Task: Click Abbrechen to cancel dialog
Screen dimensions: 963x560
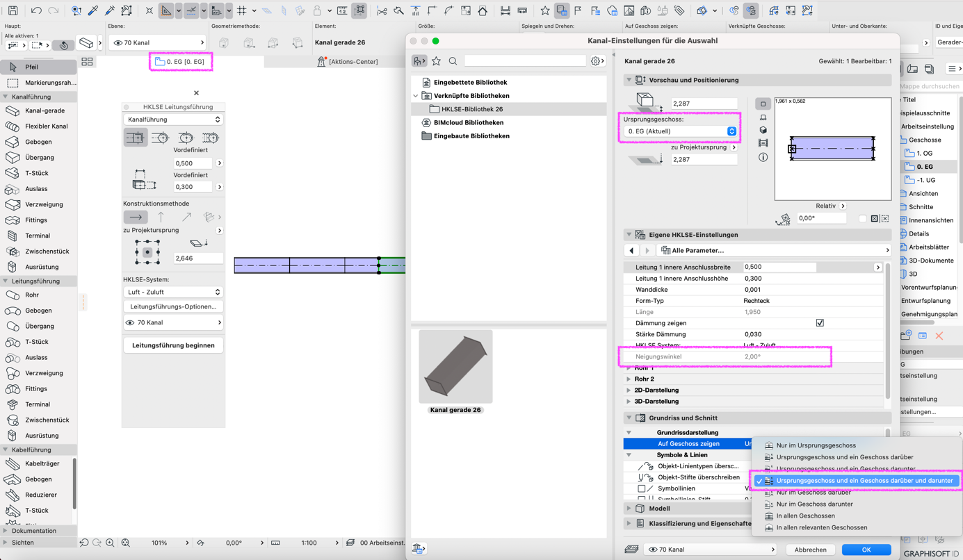Action: click(811, 550)
